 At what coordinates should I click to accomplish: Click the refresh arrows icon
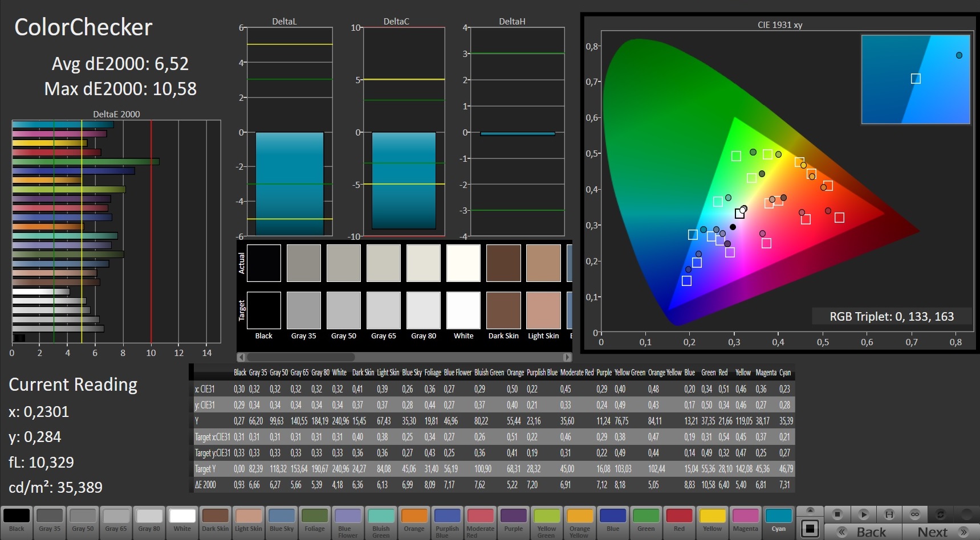pos(941,514)
